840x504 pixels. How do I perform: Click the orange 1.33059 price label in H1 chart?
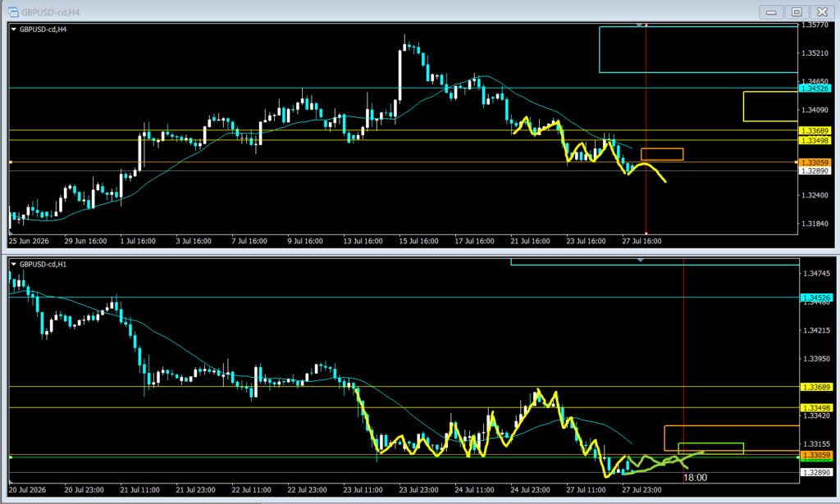816,456
